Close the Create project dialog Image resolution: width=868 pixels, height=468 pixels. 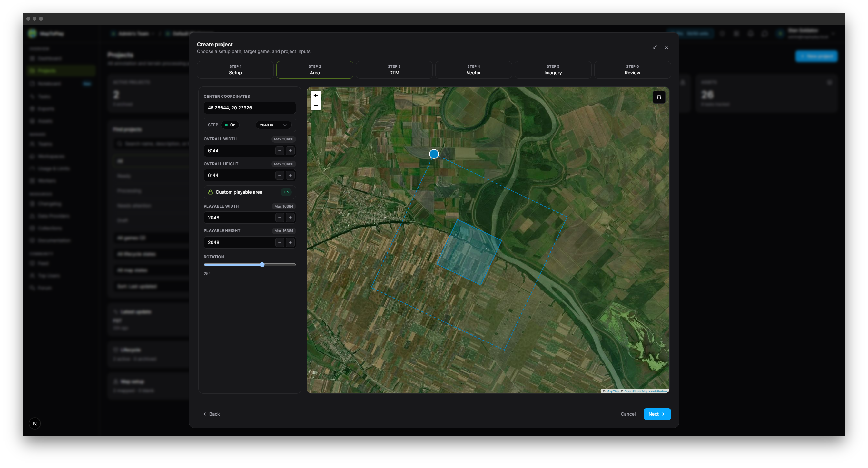pyautogui.click(x=666, y=47)
